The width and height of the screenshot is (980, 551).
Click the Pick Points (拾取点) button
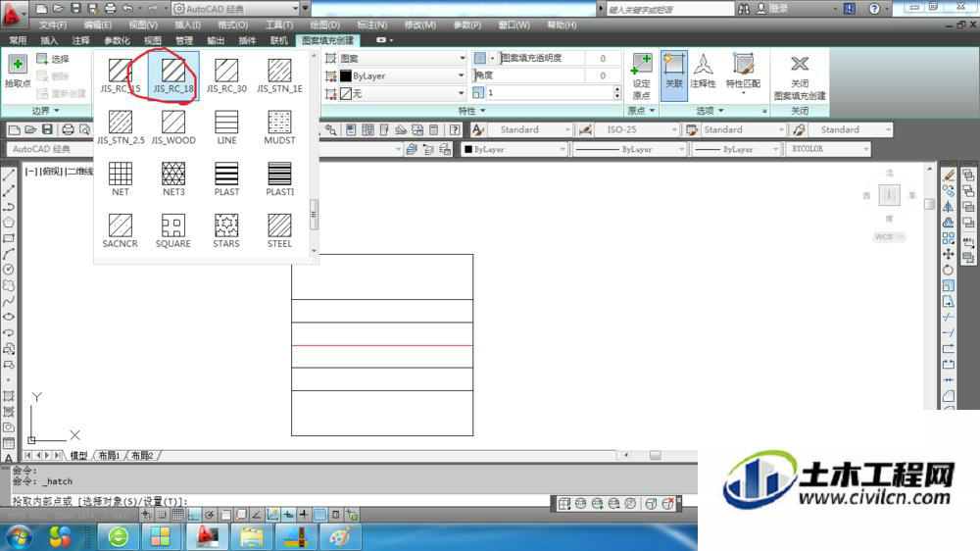(x=18, y=70)
